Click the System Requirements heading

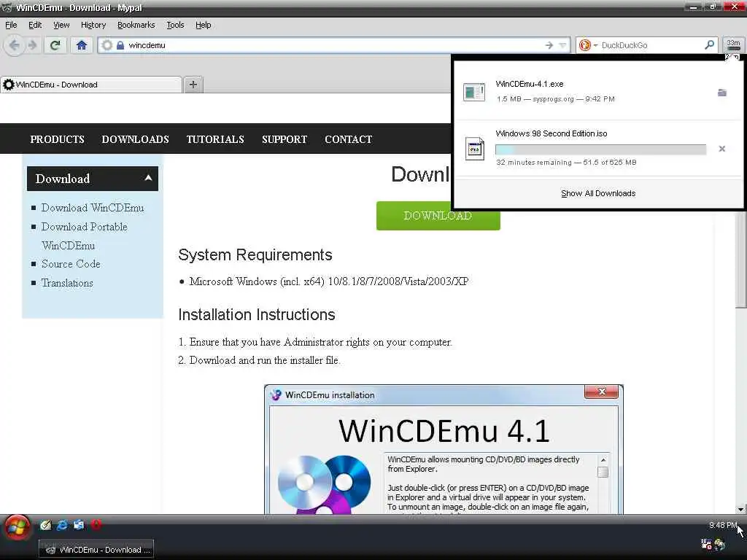[x=255, y=254]
